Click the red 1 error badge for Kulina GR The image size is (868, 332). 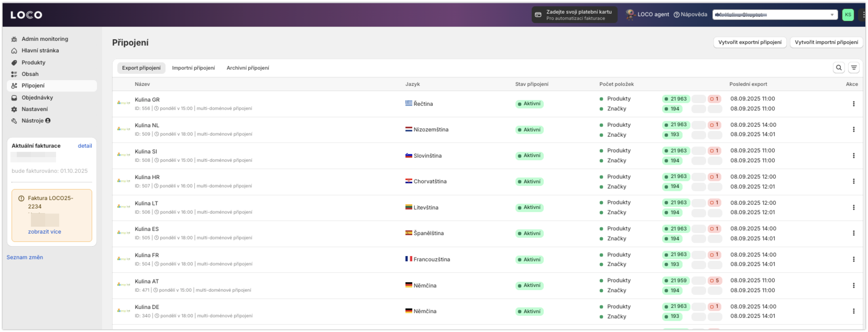pyautogui.click(x=714, y=99)
